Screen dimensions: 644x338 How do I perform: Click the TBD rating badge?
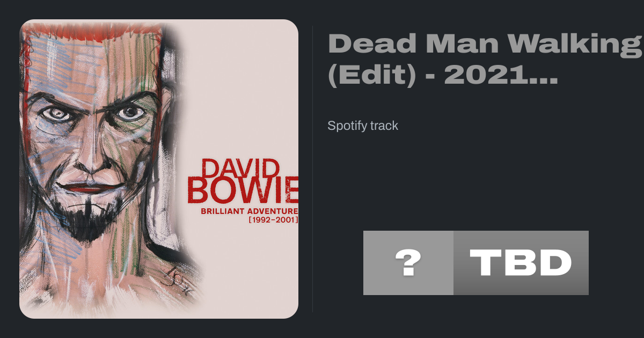coord(521,263)
